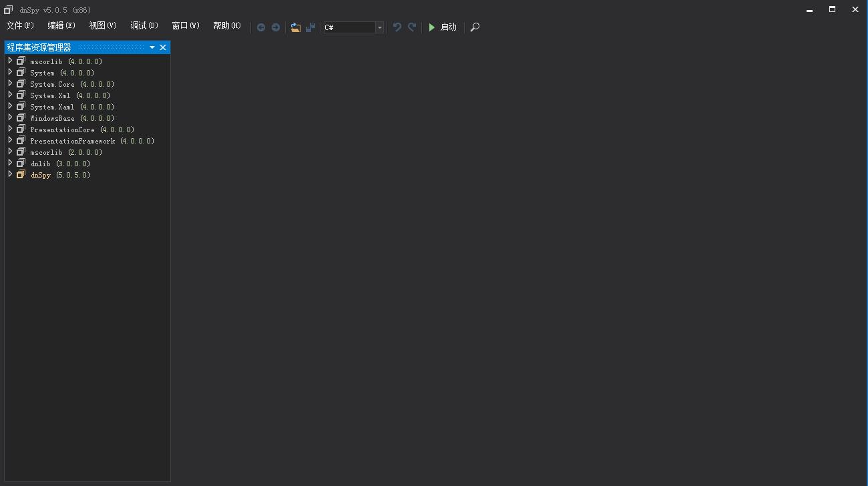
Task: Click the green Start debugging arrow icon
Action: pos(431,27)
